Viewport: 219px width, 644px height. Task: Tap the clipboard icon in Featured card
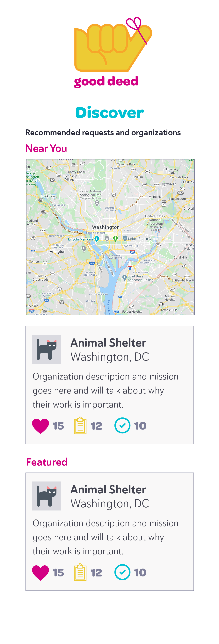point(80,572)
